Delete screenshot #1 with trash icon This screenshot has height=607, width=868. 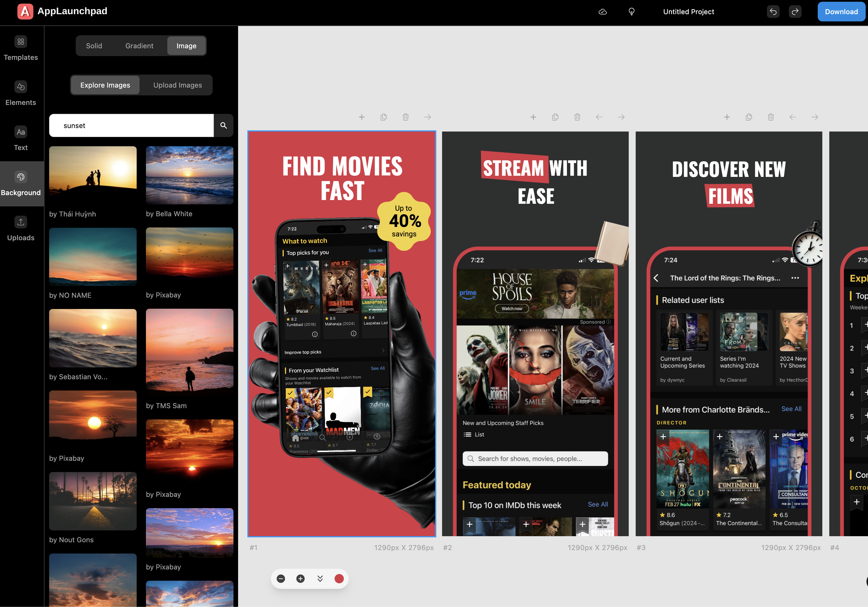click(x=406, y=117)
